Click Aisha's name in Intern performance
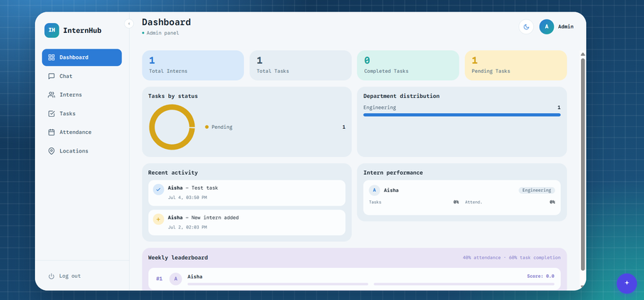644x300 pixels. (391, 190)
